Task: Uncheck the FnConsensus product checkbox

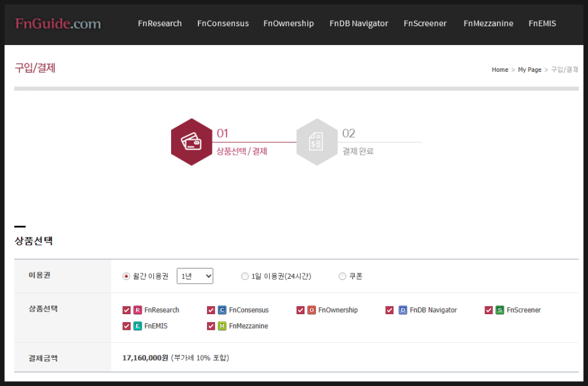Action: coord(211,310)
